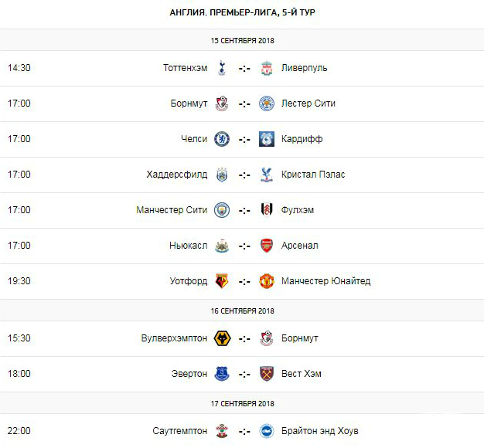484x448 pixels.
Task: Click the Tottenham club crest
Action: click(222, 68)
